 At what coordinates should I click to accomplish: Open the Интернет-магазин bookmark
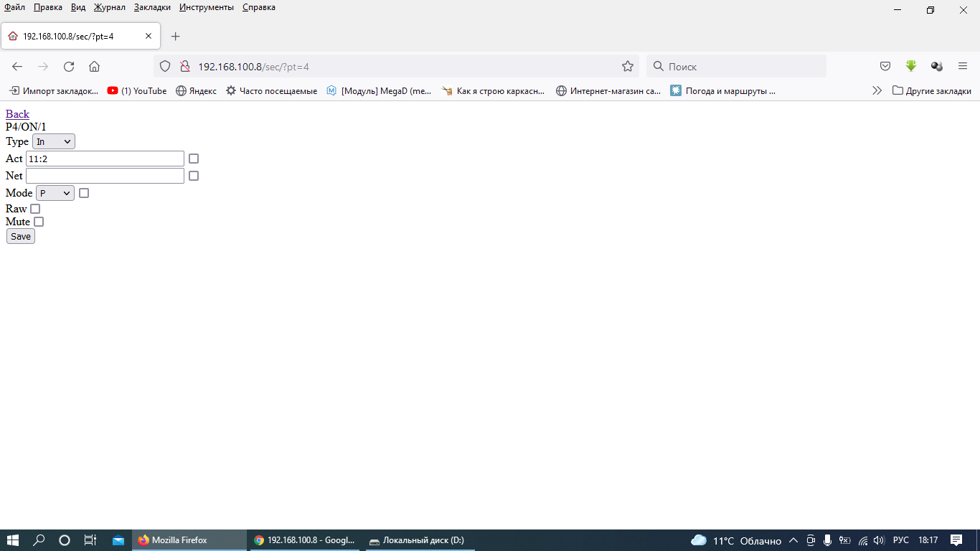point(608,91)
